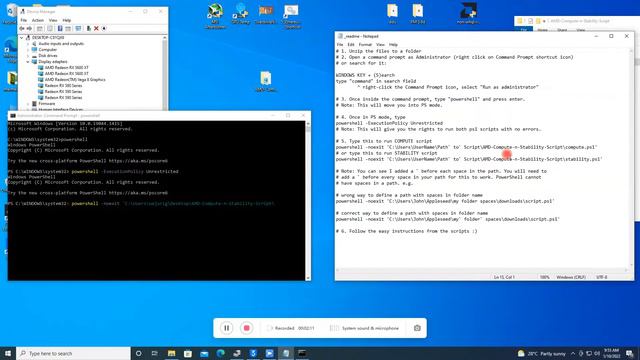Expand the Computer node in Device Manager

(x=28, y=50)
